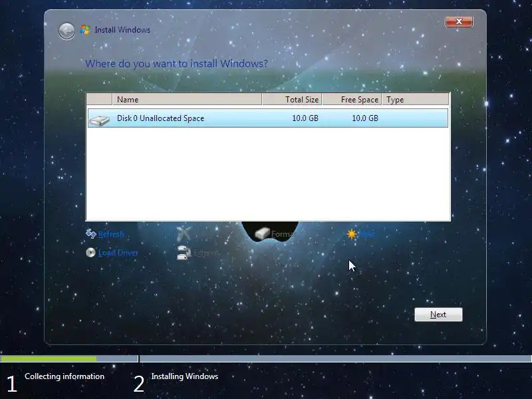Click the Delete X icon

point(184,234)
